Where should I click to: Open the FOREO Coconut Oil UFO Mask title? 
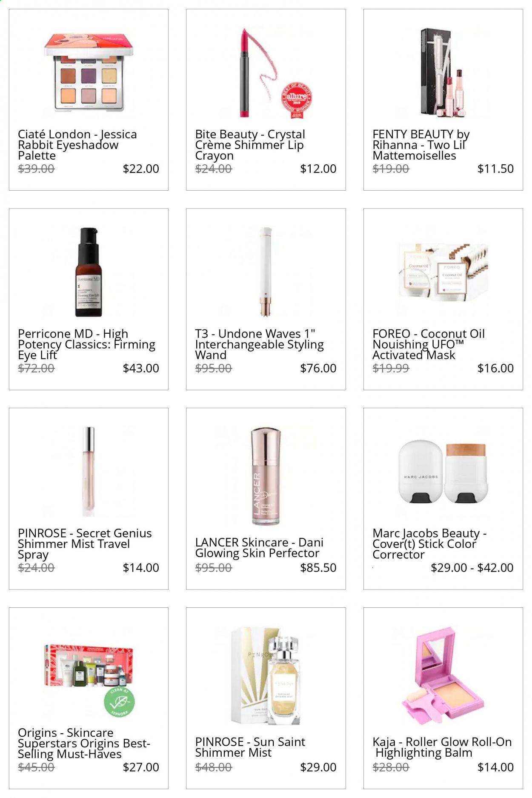tap(429, 345)
